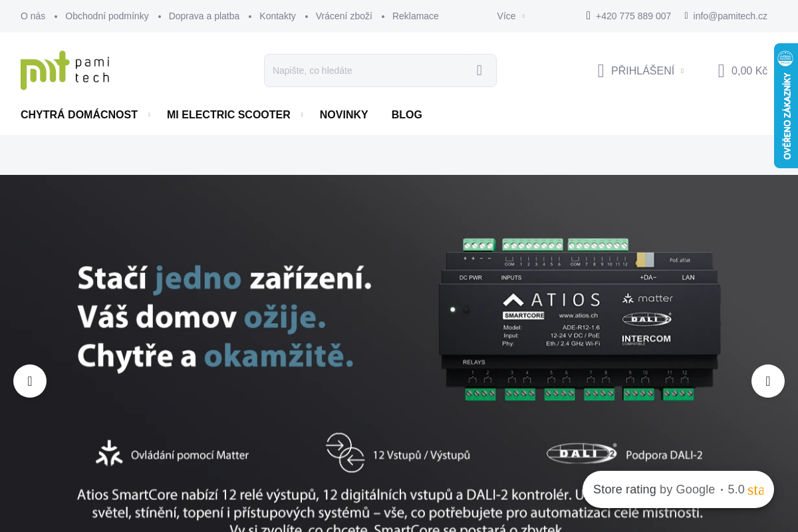Click the user icon beside Přihlášení
The width and height of the screenshot is (798, 532).
pyautogui.click(x=600, y=70)
